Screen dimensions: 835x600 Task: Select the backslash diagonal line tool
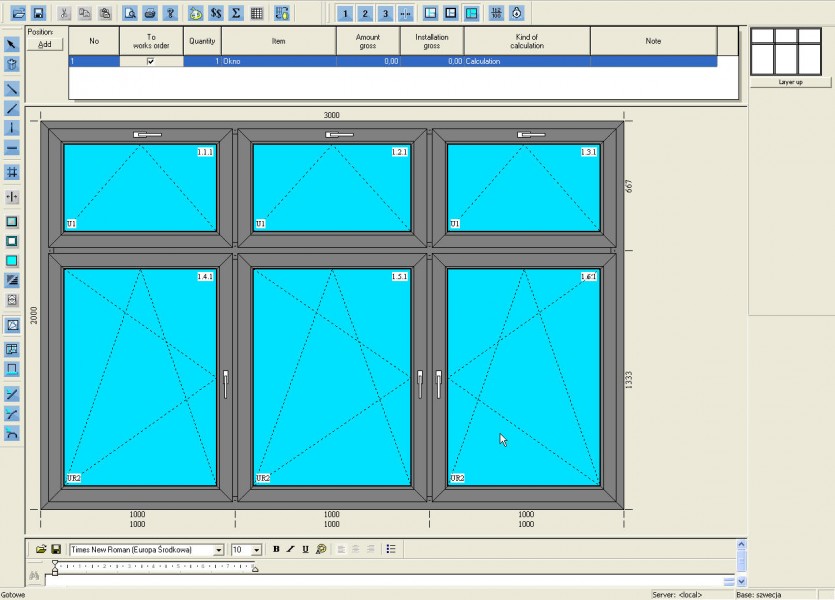(x=12, y=89)
